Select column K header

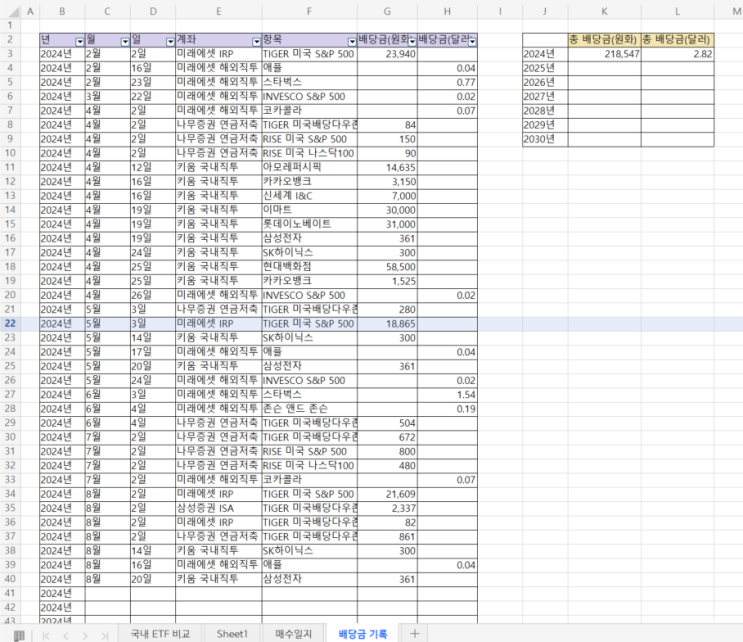tap(605, 11)
